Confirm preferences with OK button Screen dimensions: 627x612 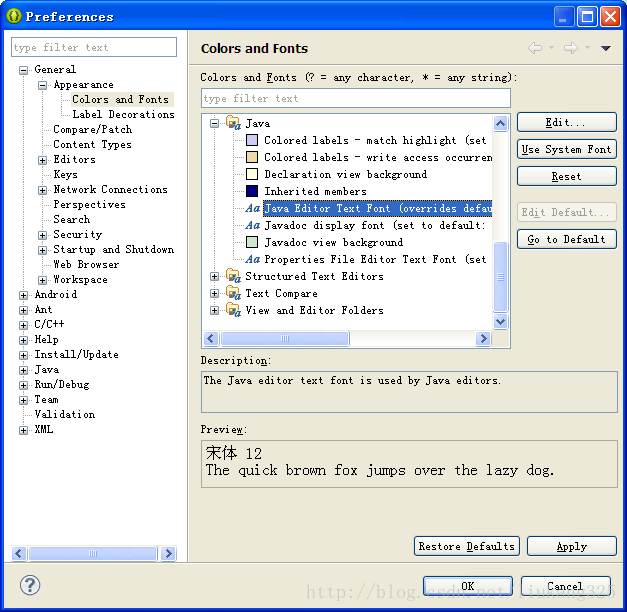[x=468, y=586]
